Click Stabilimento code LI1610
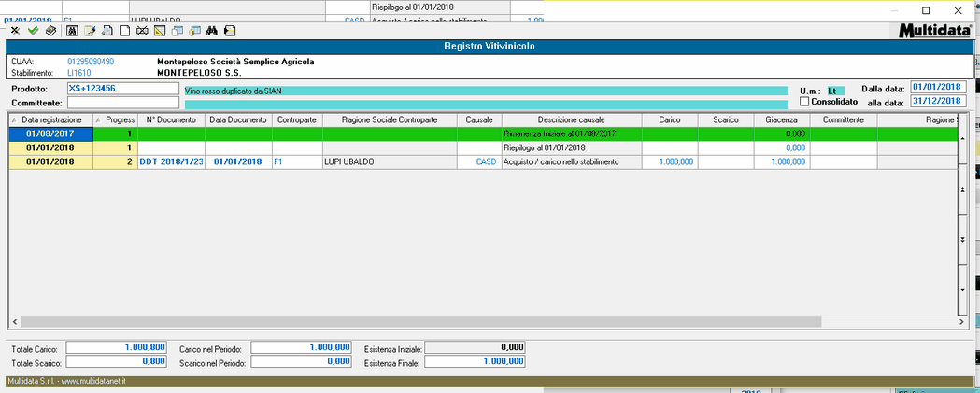Image resolution: width=980 pixels, height=393 pixels. pos(79,73)
